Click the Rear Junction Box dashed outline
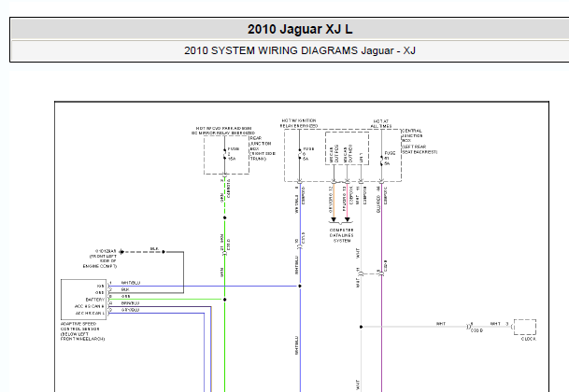569x392 pixels. 226,155
